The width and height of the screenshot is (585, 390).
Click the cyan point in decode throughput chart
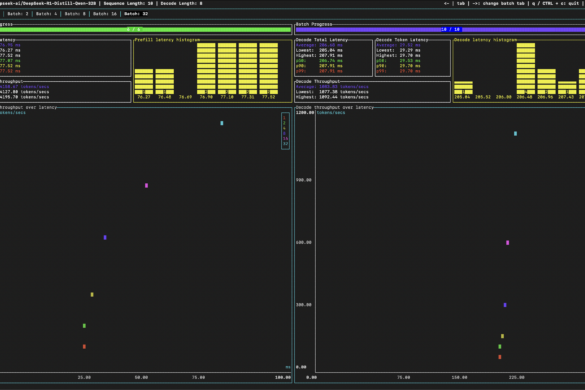(x=515, y=134)
